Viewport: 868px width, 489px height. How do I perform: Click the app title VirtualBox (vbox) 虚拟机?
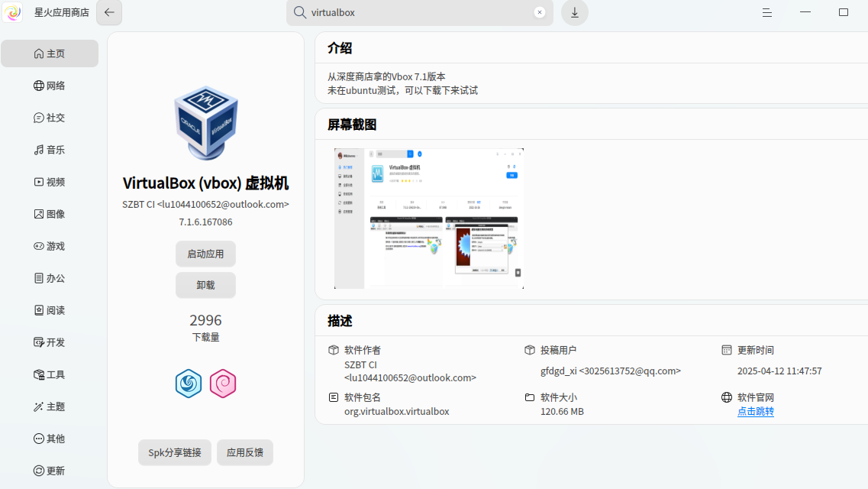point(205,183)
